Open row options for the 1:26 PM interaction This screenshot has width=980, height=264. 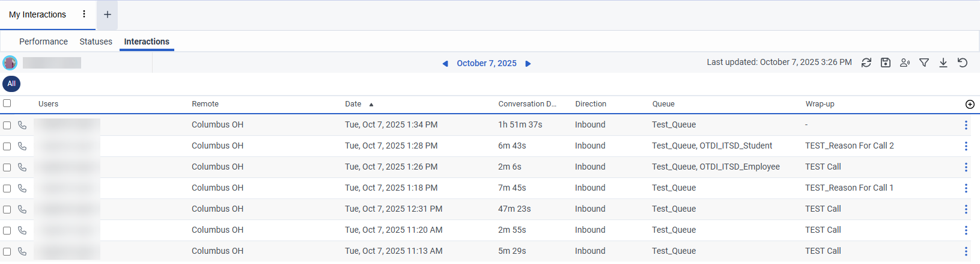point(966,167)
